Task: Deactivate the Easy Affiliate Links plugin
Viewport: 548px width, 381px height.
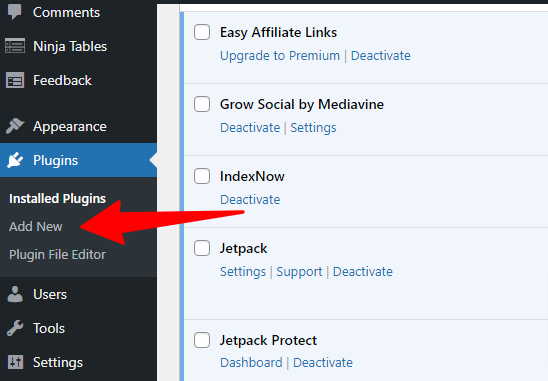Action: pyautogui.click(x=381, y=56)
